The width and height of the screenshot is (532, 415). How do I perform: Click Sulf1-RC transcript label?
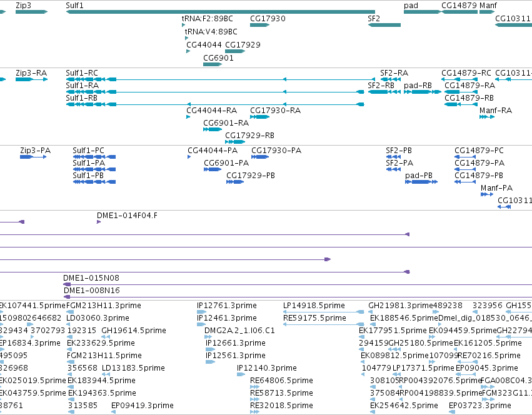coord(82,73)
